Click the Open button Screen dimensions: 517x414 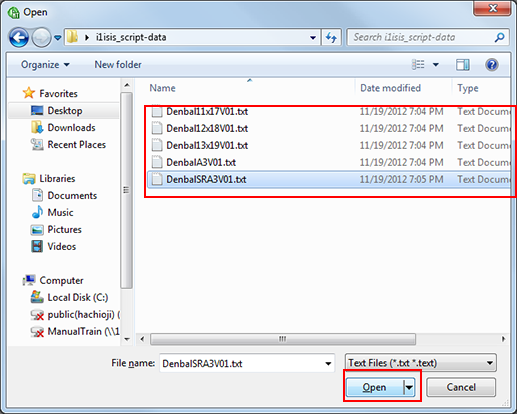point(374,387)
